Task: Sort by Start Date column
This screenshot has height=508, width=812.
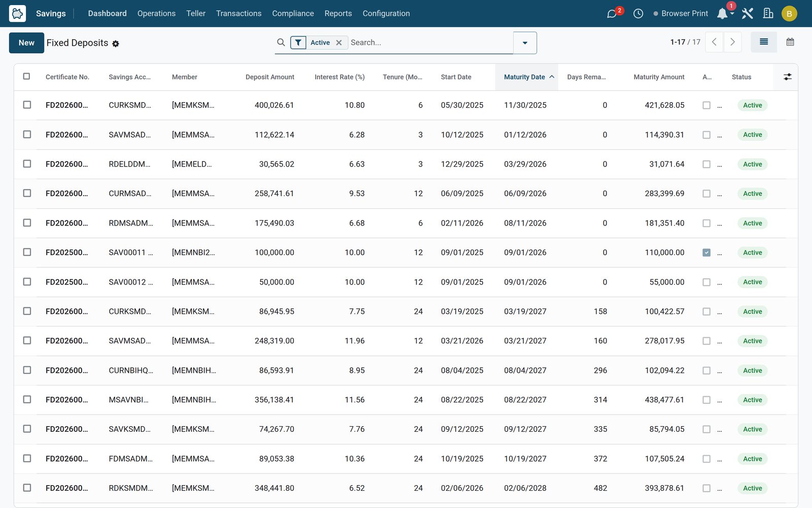Action: [456, 77]
